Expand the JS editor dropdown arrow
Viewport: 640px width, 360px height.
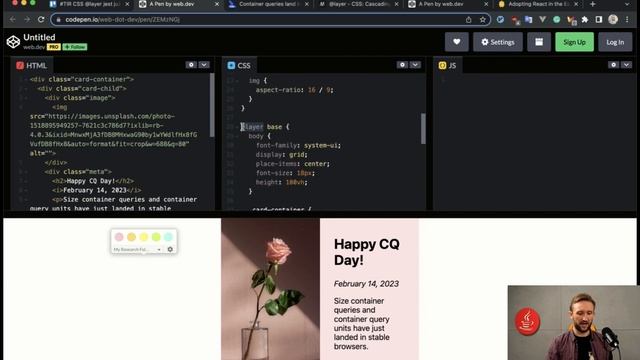tap(626, 65)
